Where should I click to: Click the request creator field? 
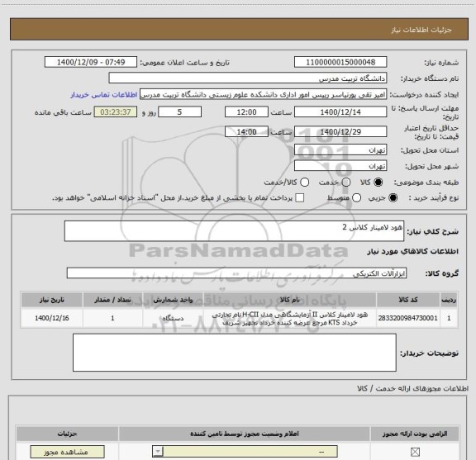coord(263,95)
